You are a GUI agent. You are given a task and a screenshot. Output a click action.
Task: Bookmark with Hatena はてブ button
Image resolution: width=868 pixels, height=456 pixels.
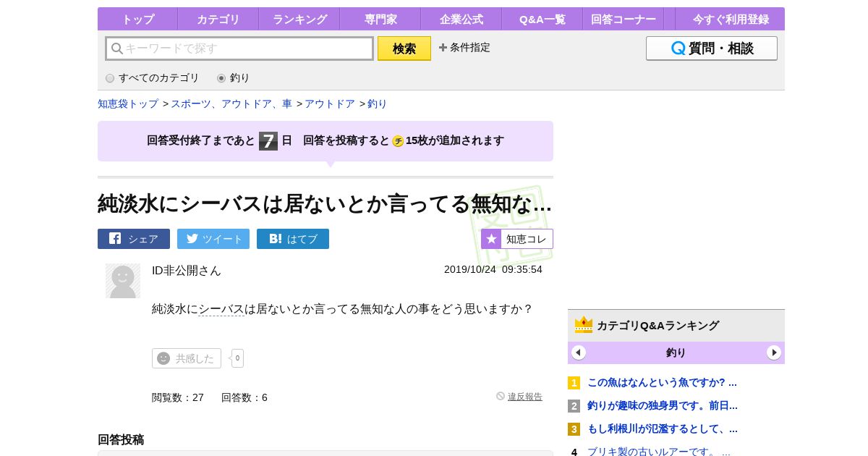pos(293,239)
